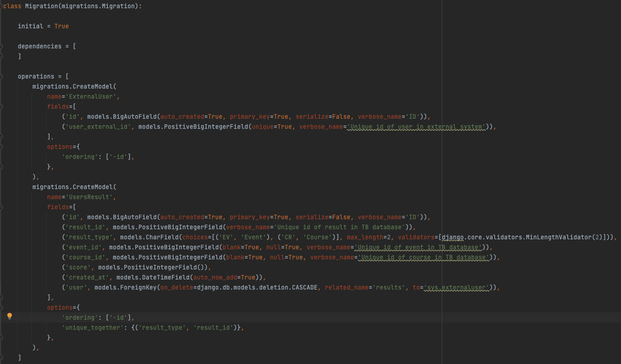Screen dimensions: 621x364
Task: Click the True value after initial
Action: coord(61,26)
